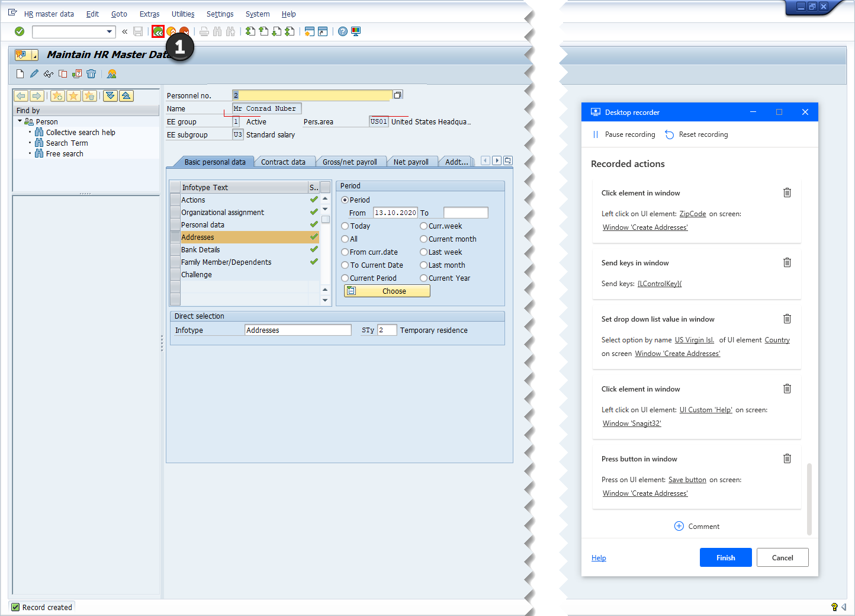The image size is (855, 616).
Task: Open the ZipCode UI element link
Action: [x=692, y=214]
